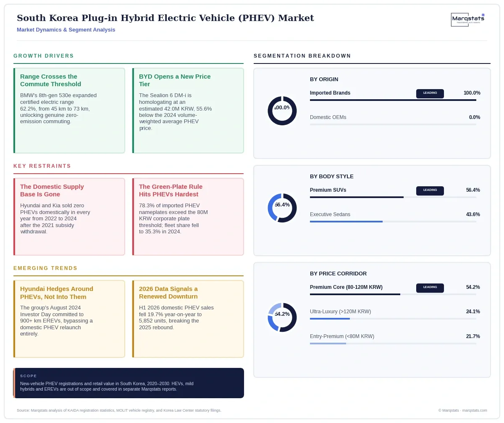This screenshot has height=423, width=504.
Task: Click the 24.1% value for Ultra-Luxury
Action: tap(473, 312)
